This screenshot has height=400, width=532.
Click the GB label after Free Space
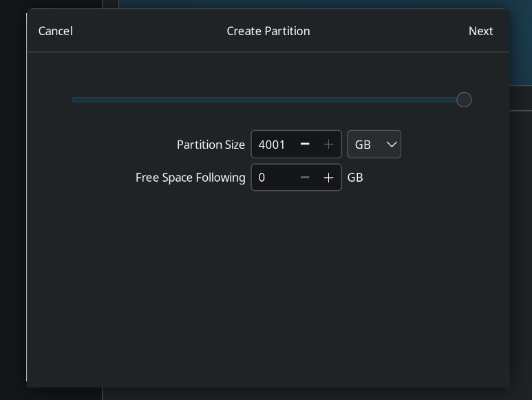355,178
